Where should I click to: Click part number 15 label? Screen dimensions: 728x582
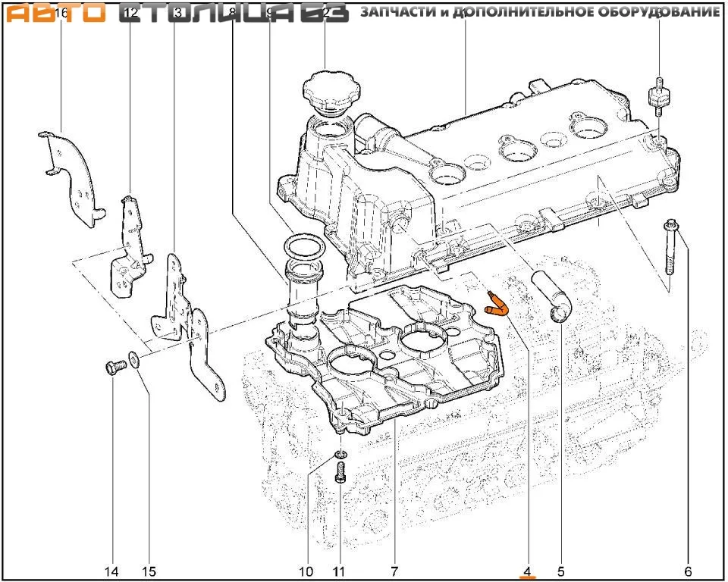(x=149, y=571)
